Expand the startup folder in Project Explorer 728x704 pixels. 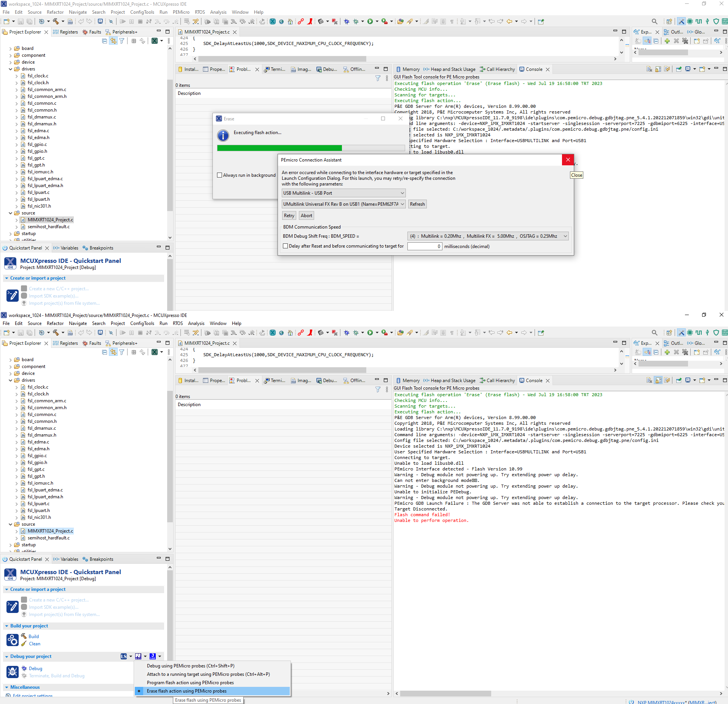coord(10,233)
